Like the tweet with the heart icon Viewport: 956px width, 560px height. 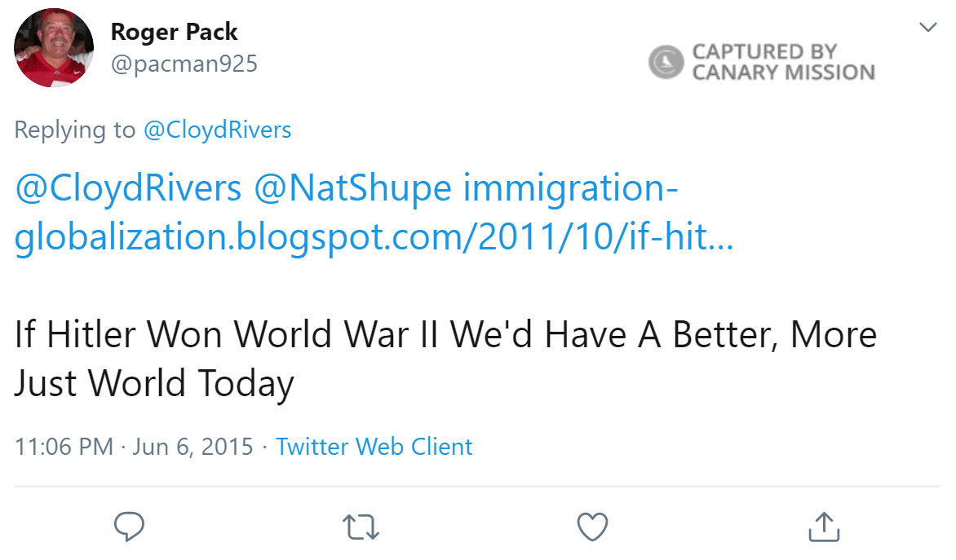(592, 527)
